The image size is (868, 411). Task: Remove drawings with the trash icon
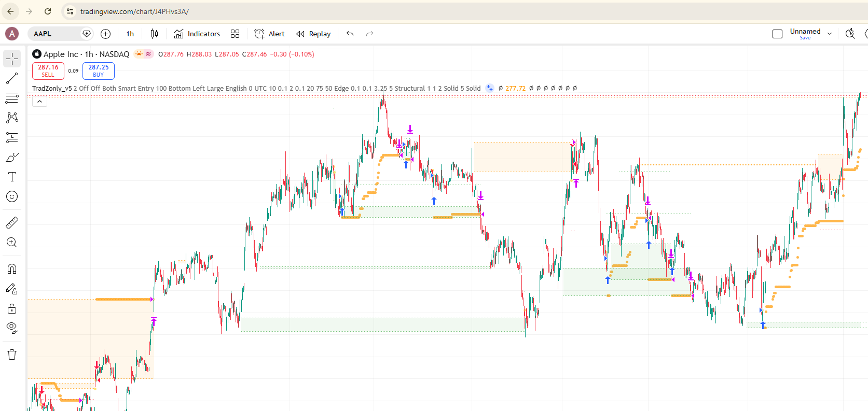point(12,355)
